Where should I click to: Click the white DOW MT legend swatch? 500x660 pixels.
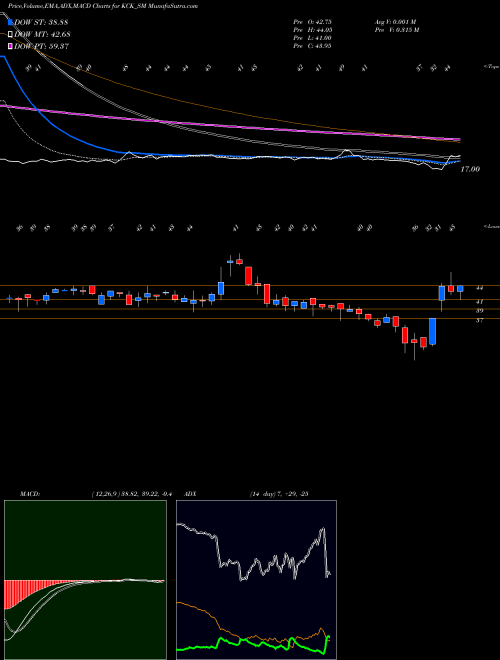(x=10, y=35)
